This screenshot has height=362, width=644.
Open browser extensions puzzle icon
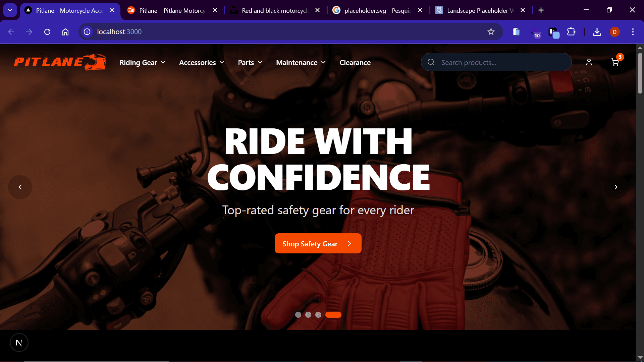click(x=571, y=32)
